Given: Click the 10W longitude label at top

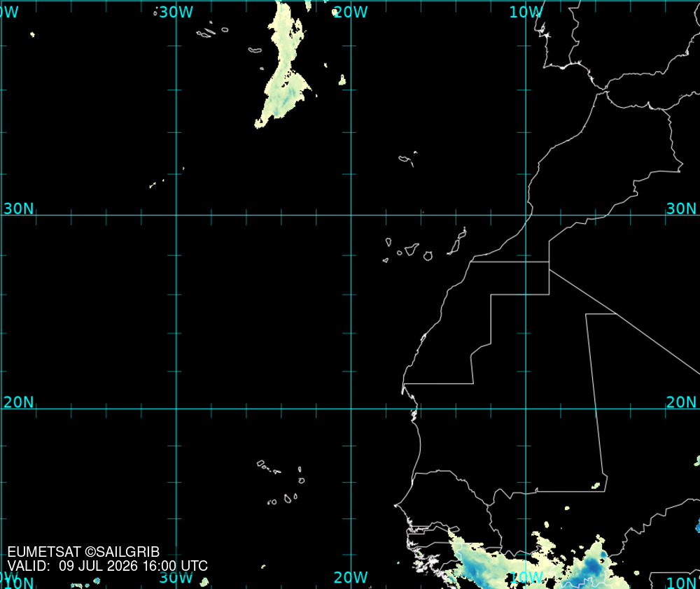Looking at the screenshot, I should pyautogui.click(x=526, y=12).
